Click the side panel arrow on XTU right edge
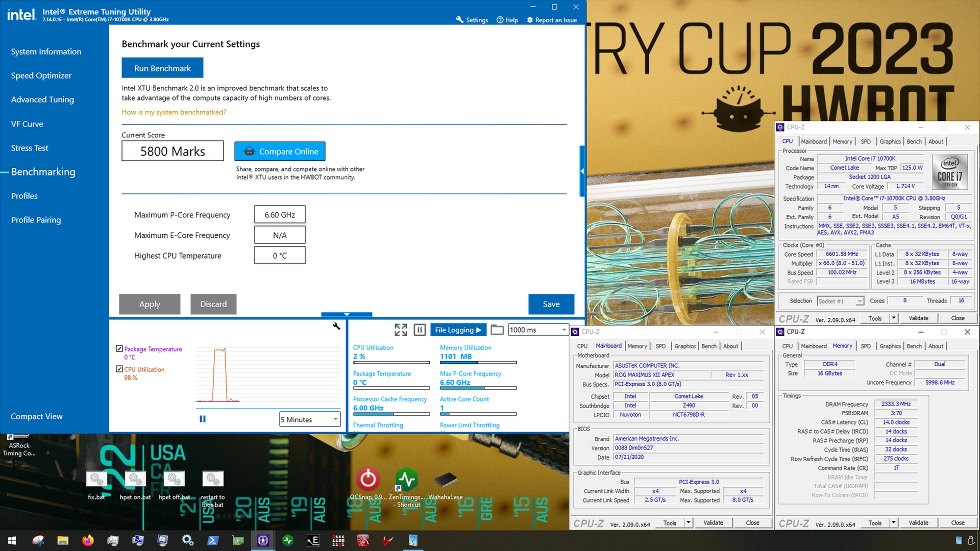 pyautogui.click(x=582, y=171)
